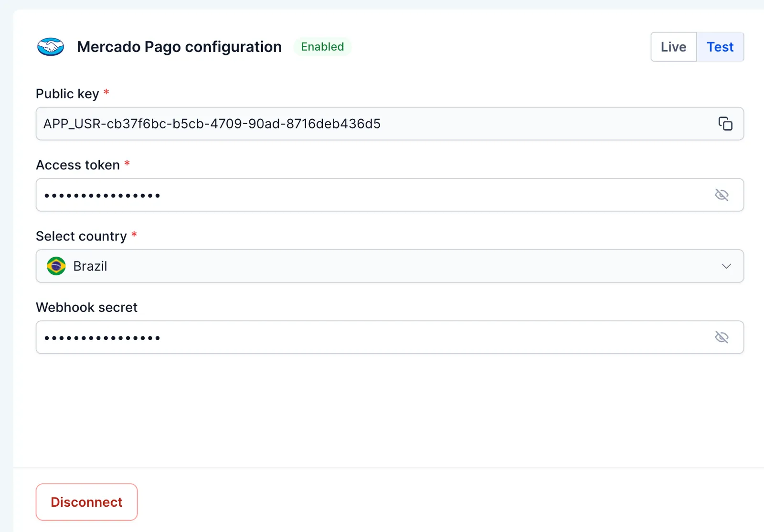Screen dimensions: 764x532
Task: Click the Public key label
Action: (67, 94)
